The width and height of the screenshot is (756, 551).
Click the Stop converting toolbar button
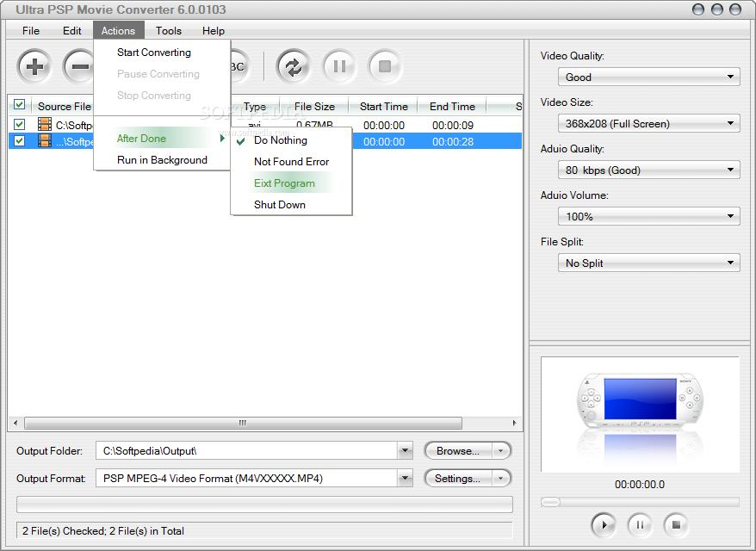[x=385, y=66]
